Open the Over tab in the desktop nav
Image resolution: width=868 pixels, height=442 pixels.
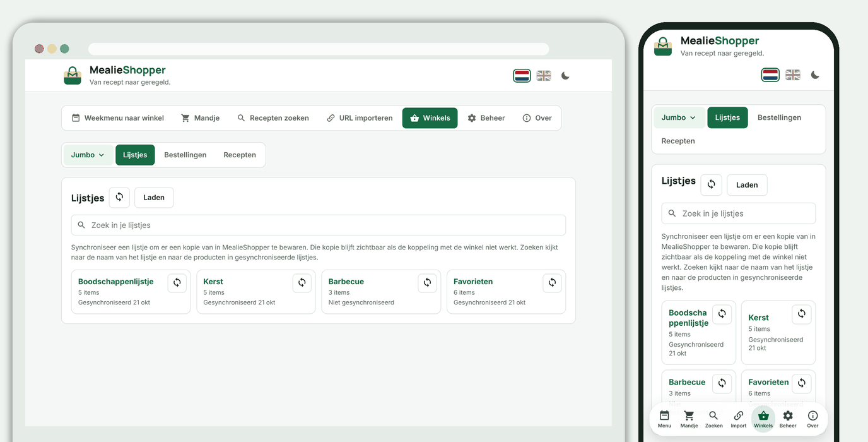click(537, 118)
